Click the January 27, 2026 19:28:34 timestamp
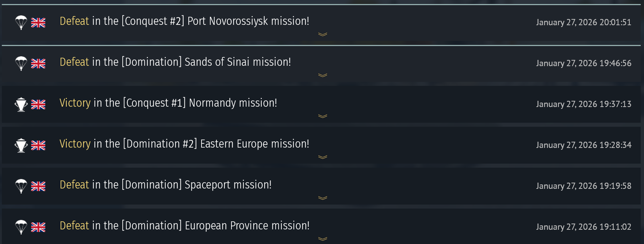Screen dimensions: 644x244 point(583,145)
